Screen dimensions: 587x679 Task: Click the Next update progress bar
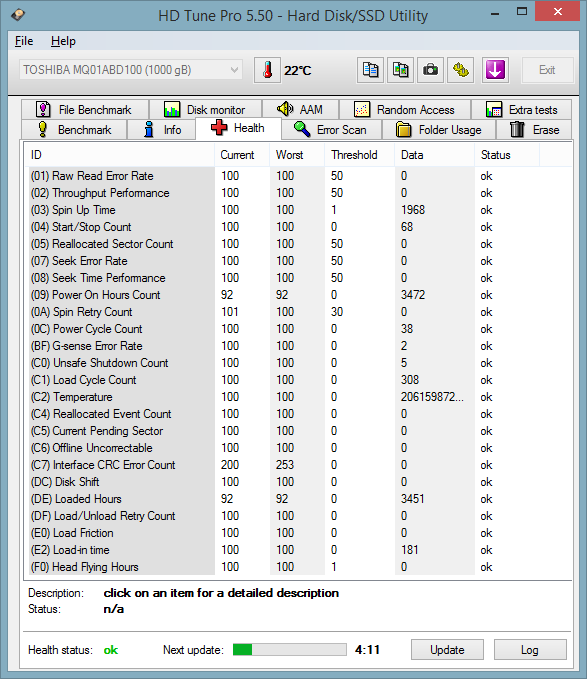(290, 650)
